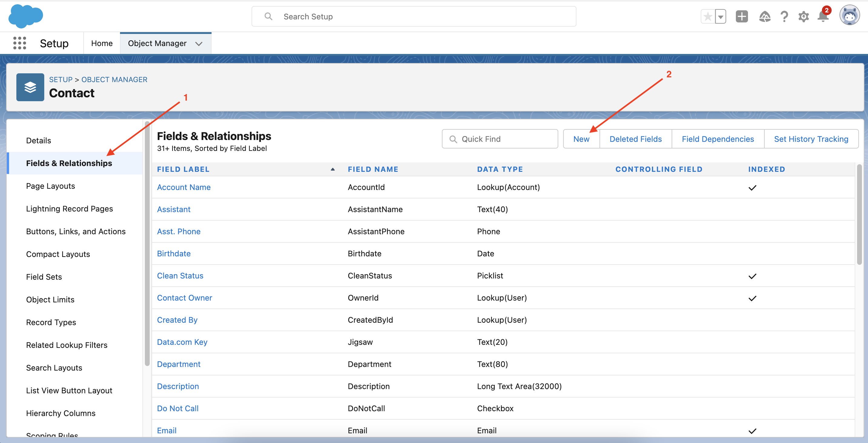Open the notifications bell
Image resolution: width=868 pixels, height=443 pixels.
coord(823,16)
